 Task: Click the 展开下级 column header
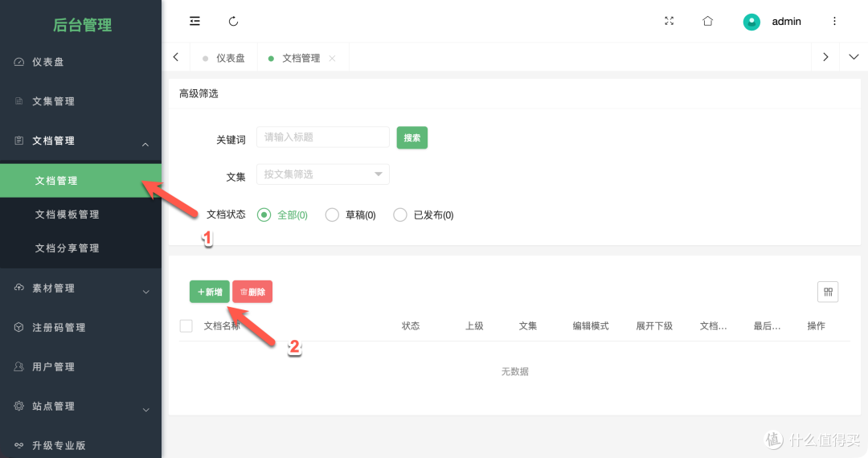pyautogui.click(x=654, y=325)
